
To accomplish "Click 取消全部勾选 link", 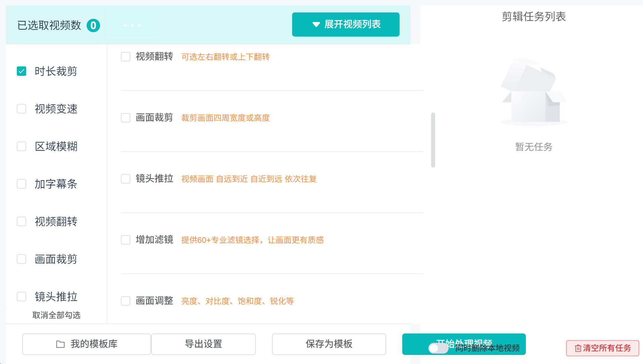I will 56,315.
